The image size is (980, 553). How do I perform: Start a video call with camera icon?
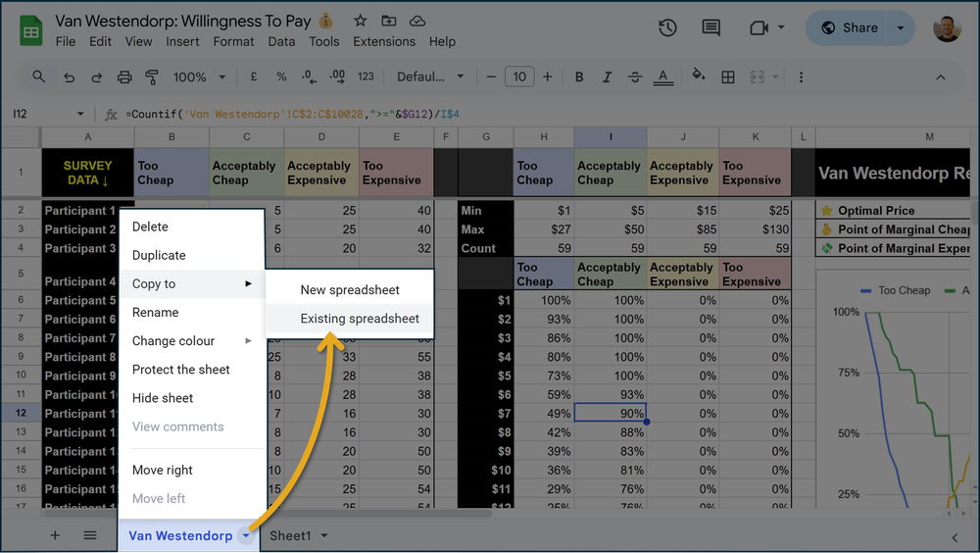pyautogui.click(x=759, y=27)
